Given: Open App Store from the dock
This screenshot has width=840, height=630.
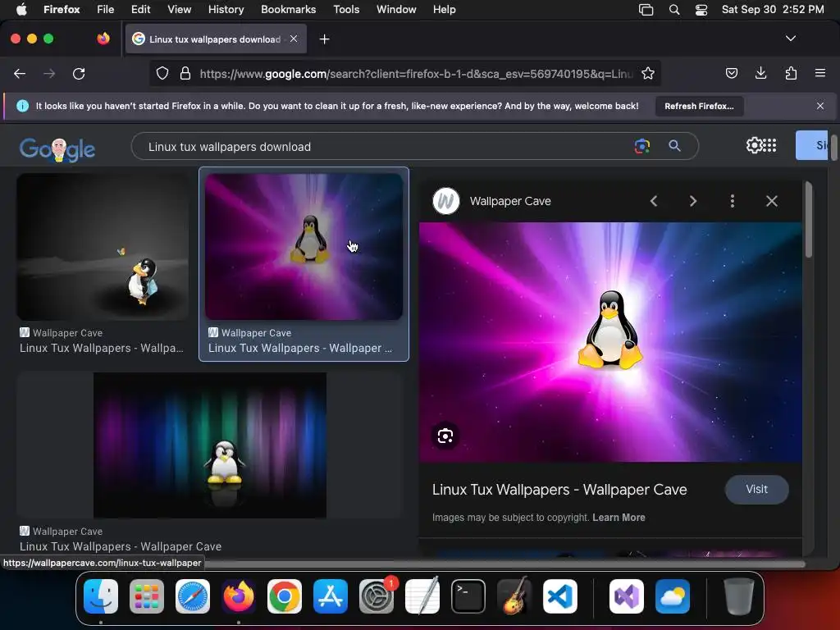Looking at the screenshot, I should click(x=331, y=596).
